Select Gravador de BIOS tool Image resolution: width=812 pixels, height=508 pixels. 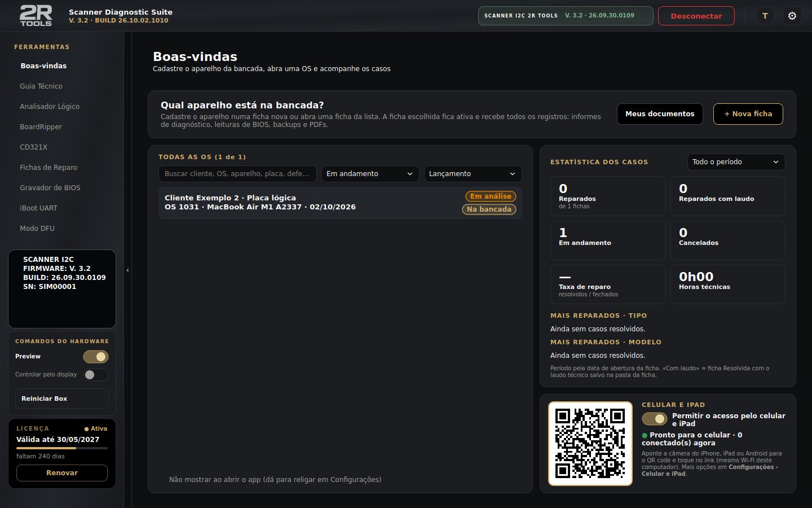(50, 188)
